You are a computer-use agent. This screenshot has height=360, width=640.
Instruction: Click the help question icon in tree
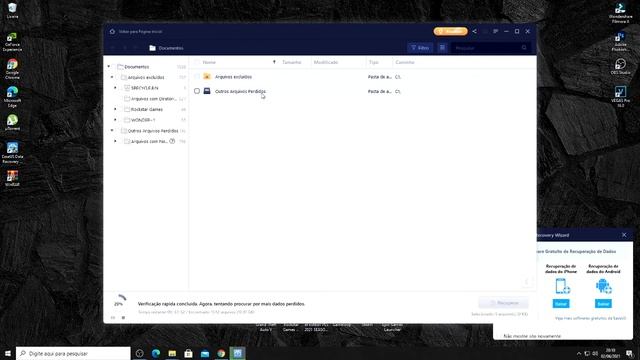pyautogui.click(x=172, y=141)
